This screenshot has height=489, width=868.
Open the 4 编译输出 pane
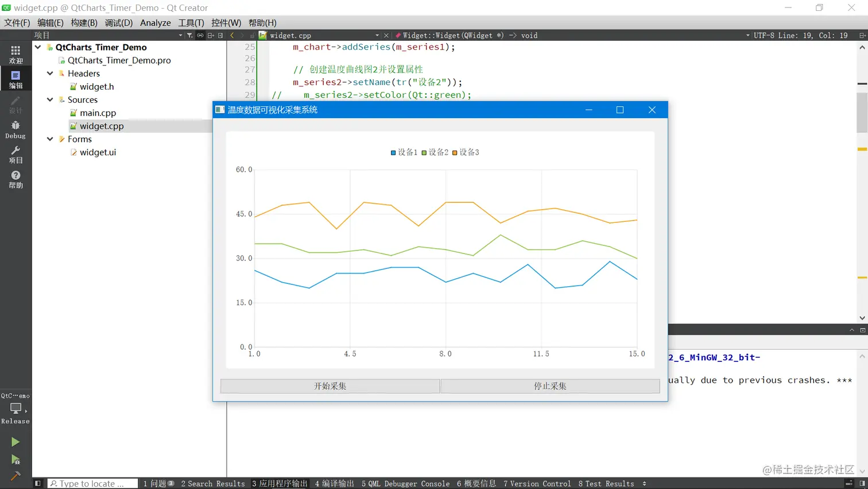pyautogui.click(x=335, y=483)
